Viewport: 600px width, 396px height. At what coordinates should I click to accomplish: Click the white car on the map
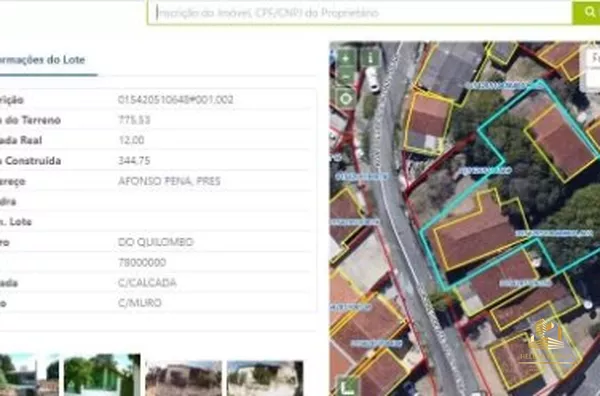(373, 80)
